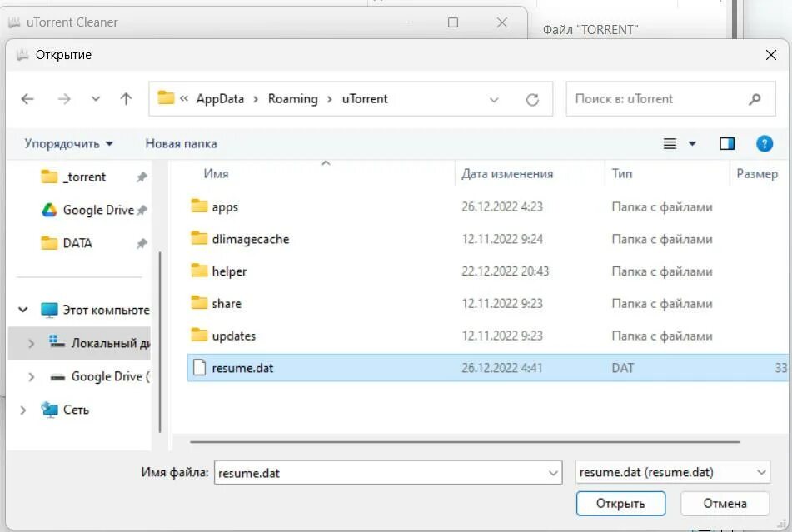The width and height of the screenshot is (792, 532).
Task: Jump to Roaming in the breadcrumb path
Action: tap(293, 99)
